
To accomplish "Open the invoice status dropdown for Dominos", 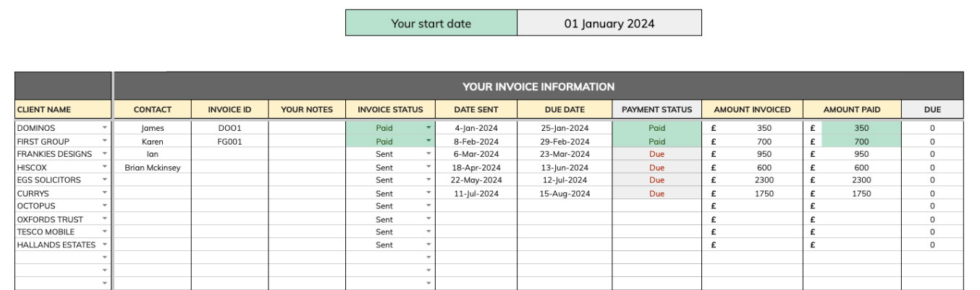I will coord(428,128).
